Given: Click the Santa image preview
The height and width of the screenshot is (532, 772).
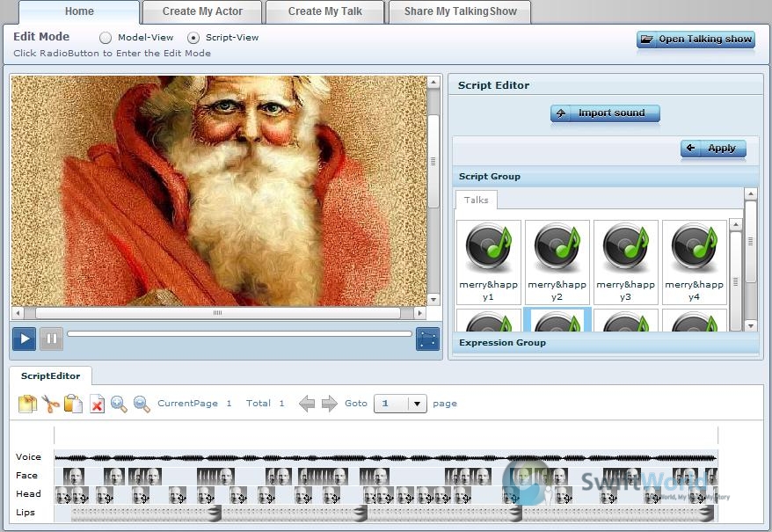Looking at the screenshot, I should click(x=219, y=191).
